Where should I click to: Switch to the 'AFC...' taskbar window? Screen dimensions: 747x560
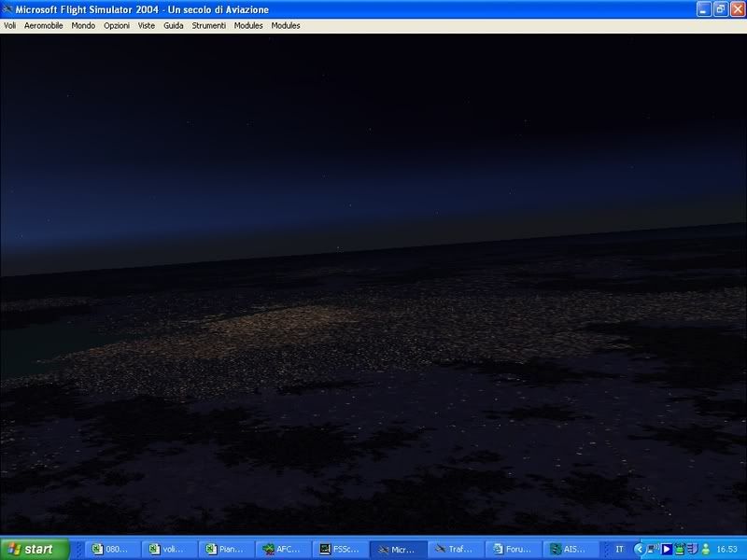pyautogui.click(x=284, y=549)
